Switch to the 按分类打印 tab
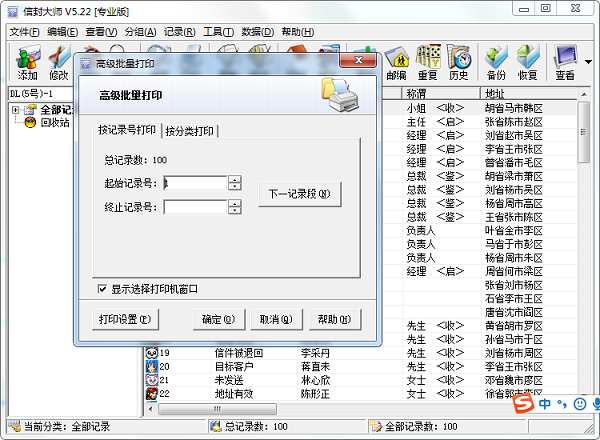Screen dimensions: 600x440 tap(189, 131)
